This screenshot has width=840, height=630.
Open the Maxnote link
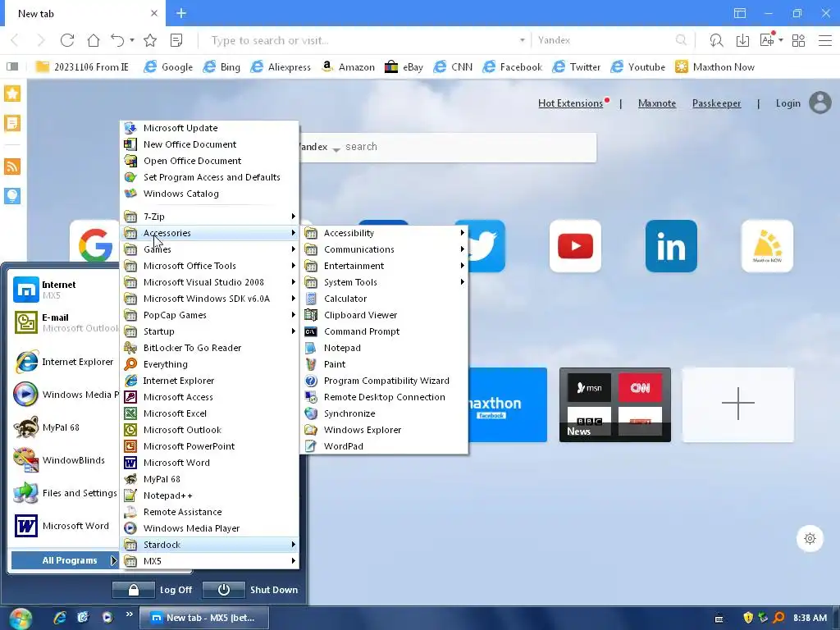coord(657,103)
